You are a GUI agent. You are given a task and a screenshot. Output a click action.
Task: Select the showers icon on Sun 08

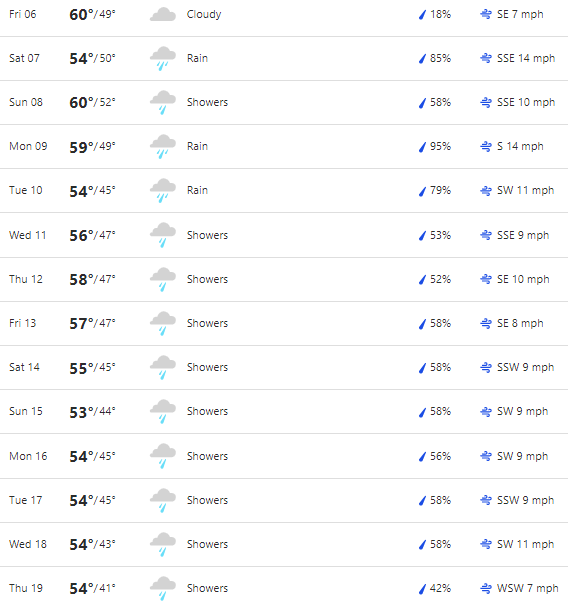tap(163, 102)
